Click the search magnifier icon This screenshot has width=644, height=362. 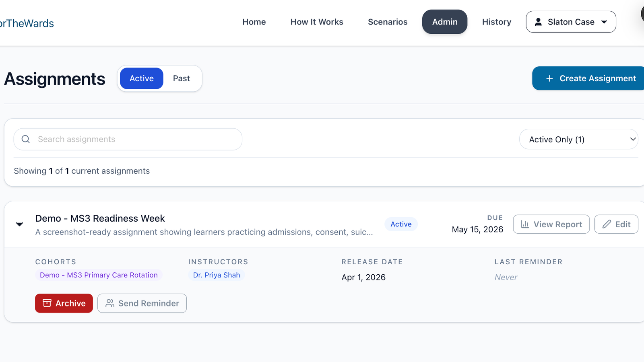click(x=25, y=139)
